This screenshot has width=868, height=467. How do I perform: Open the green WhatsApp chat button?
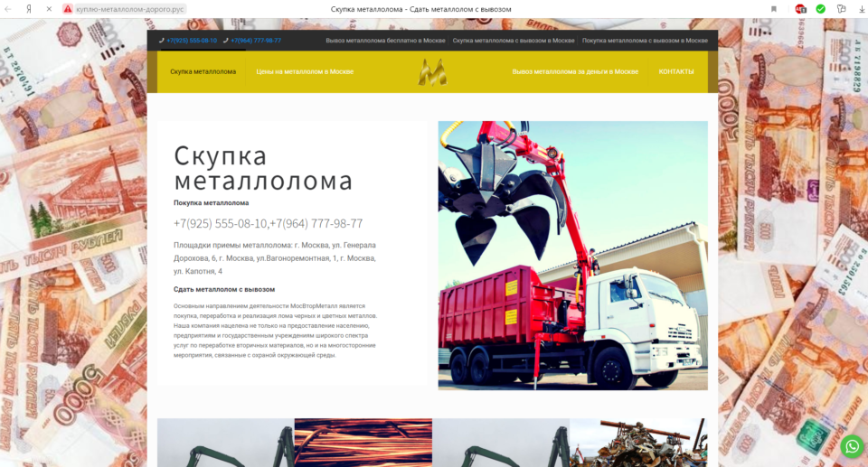point(852,446)
